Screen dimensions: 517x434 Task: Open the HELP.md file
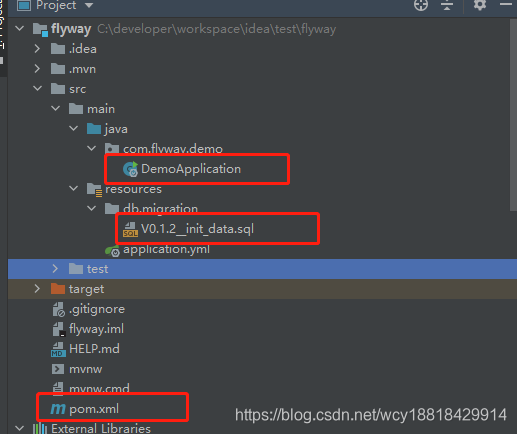coord(94,349)
